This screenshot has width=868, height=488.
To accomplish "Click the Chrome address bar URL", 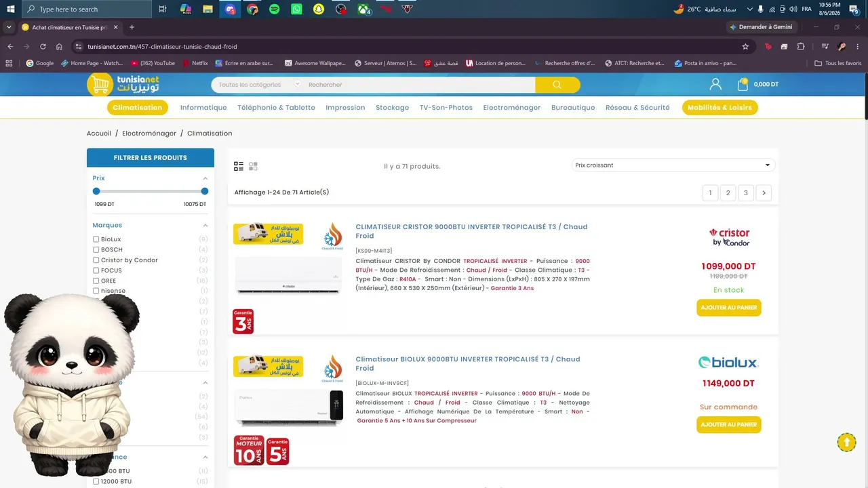I will (x=163, y=47).
